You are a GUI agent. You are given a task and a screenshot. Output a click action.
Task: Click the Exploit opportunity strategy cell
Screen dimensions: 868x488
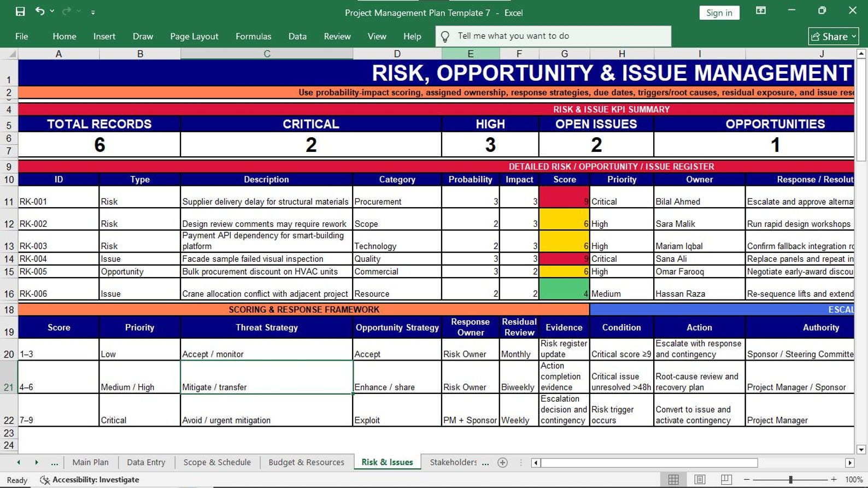click(x=397, y=410)
